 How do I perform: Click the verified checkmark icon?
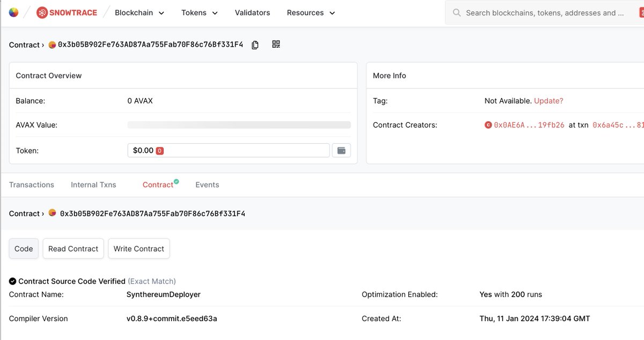tap(12, 281)
